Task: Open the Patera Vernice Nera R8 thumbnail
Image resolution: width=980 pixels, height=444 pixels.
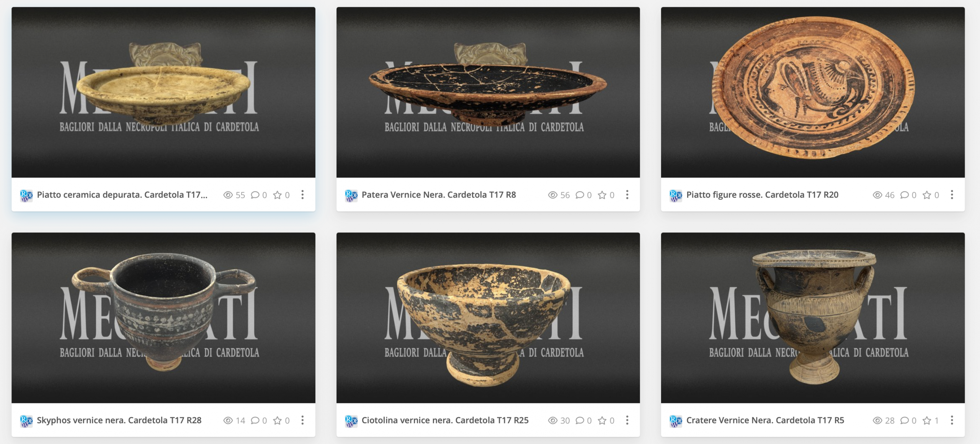Action: 488,92
